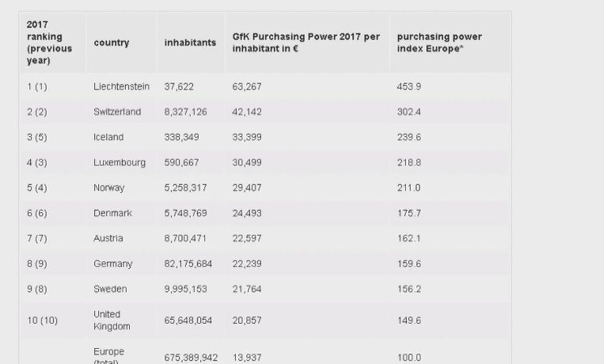Click the Sweden country cell
Screen dimensions: 604x364
[x=110, y=289]
